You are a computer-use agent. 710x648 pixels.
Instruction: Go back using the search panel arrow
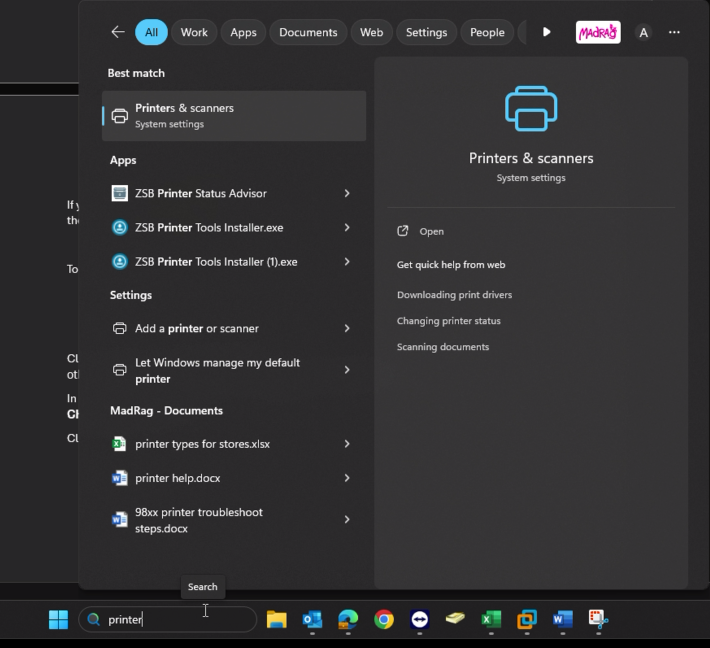118,32
